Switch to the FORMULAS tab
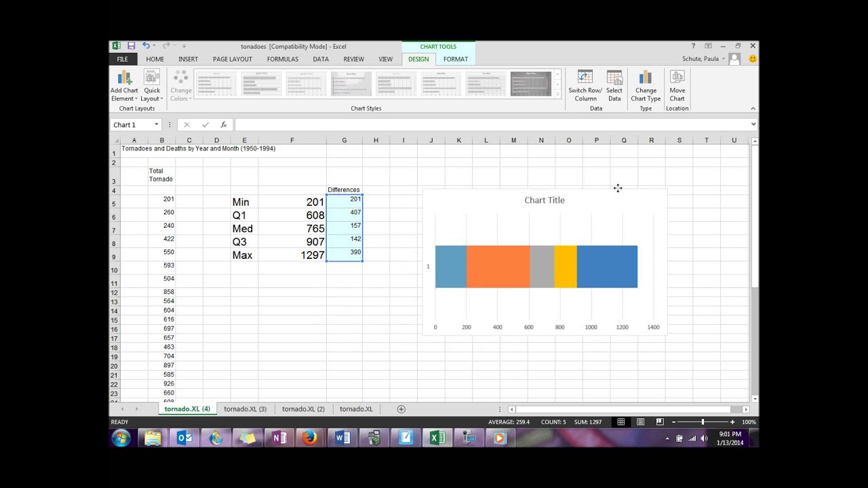The width and height of the screenshot is (868, 488). click(283, 59)
